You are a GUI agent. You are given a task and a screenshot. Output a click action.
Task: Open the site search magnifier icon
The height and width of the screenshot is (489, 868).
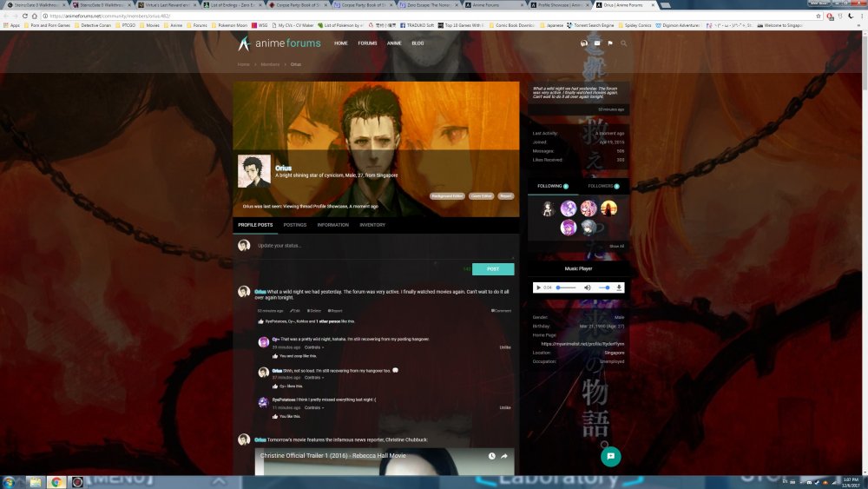pyautogui.click(x=623, y=43)
